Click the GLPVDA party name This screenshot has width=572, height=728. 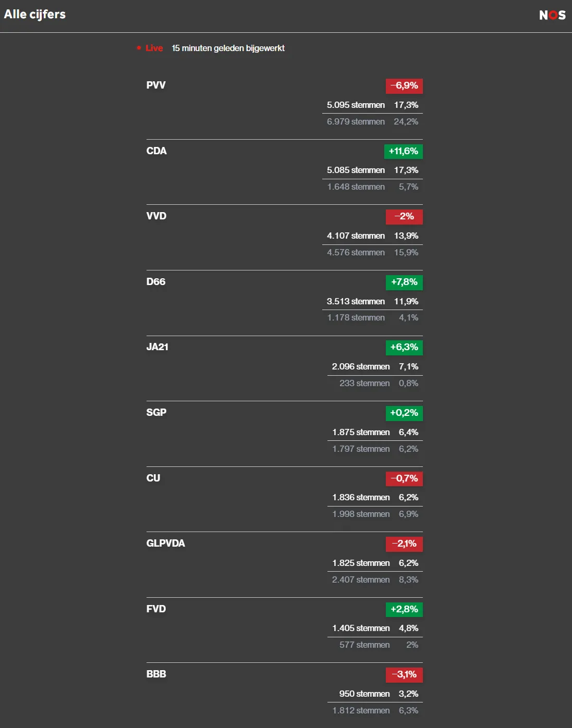point(166,543)
